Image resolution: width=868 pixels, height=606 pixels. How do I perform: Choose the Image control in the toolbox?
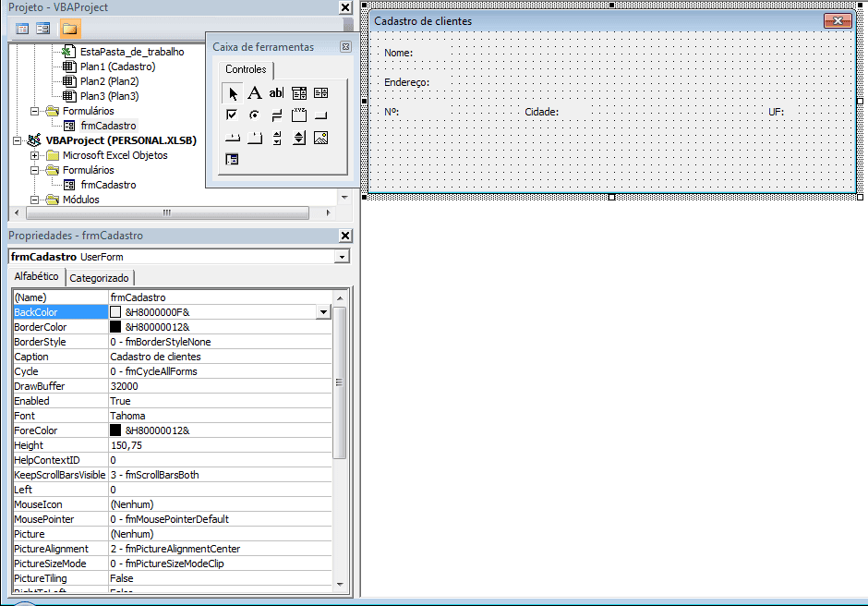click(319, 137)
